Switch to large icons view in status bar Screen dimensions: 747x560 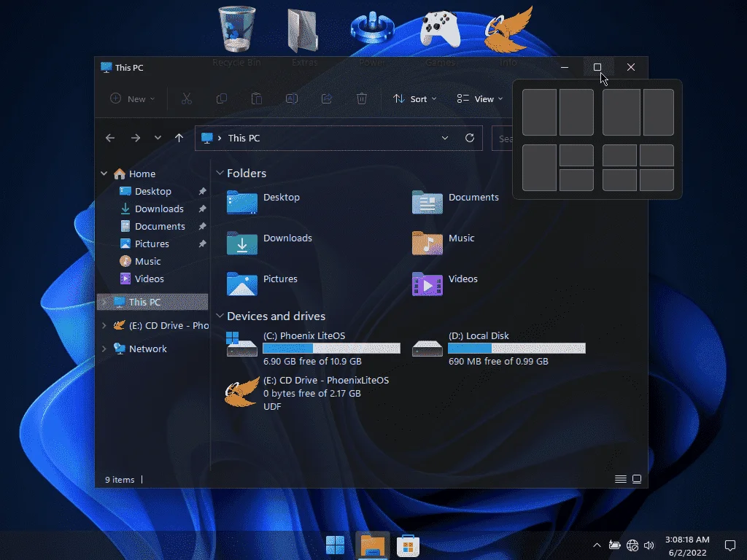pyautogui.click(x=637, y=479)
